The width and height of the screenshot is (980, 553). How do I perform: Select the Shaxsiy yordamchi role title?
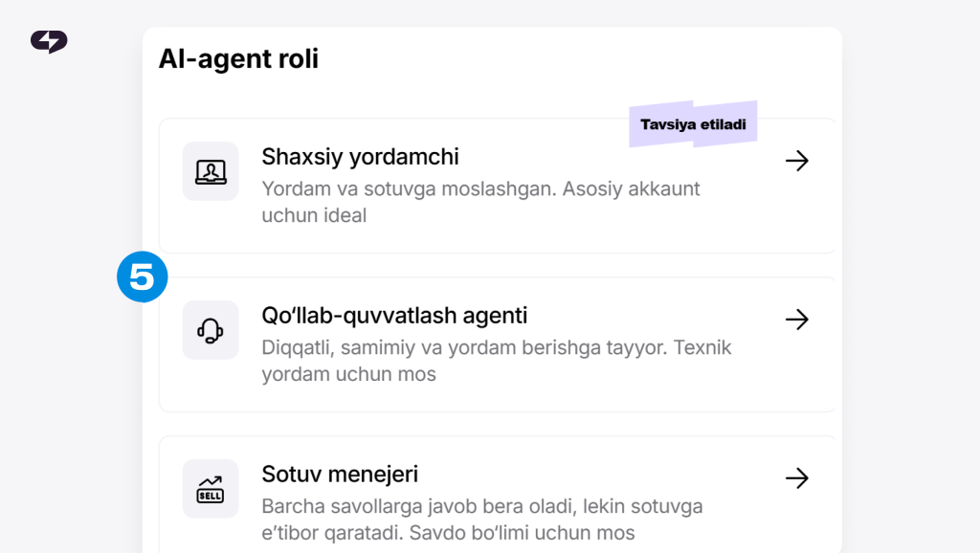coord(360,157)
